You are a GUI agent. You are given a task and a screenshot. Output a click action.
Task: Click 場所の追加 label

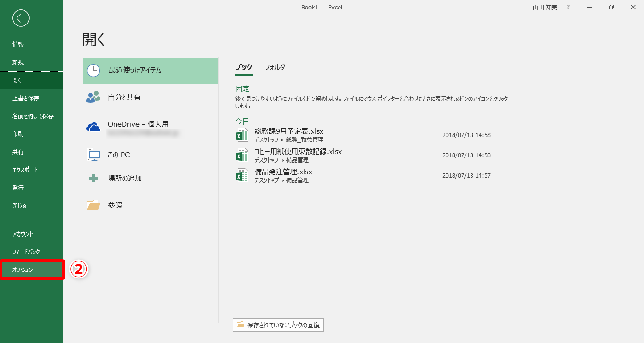(125, 178)
